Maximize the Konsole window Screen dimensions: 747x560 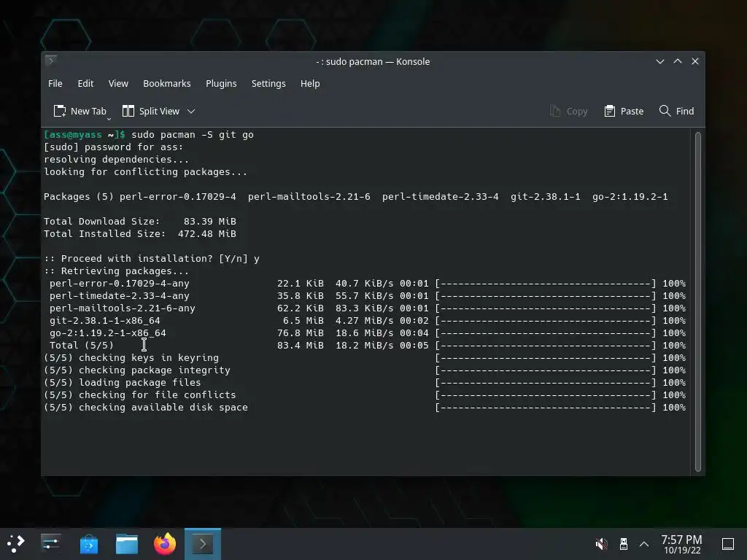click(678, 61)
